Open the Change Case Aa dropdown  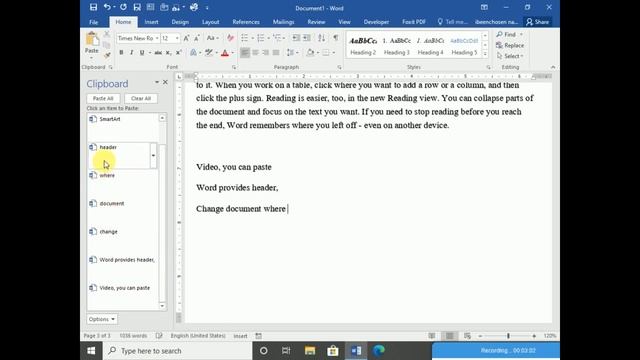point(213,38)
